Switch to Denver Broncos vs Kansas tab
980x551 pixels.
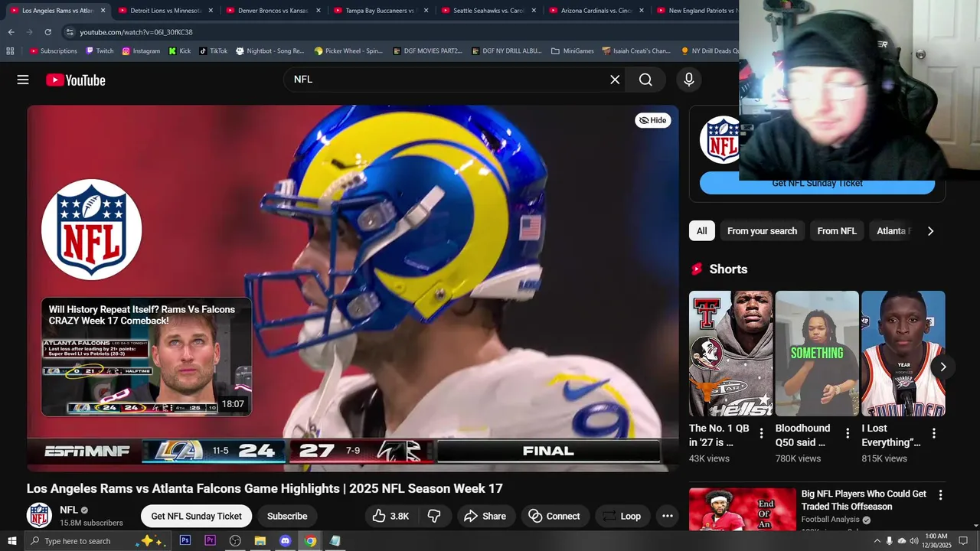point(273,11)
